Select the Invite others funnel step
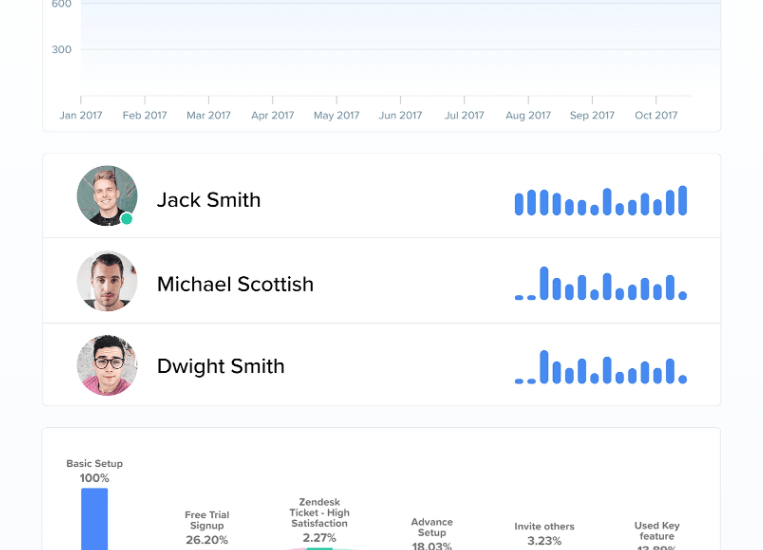This screenshot has height=550, width=763. pos(544,533)
